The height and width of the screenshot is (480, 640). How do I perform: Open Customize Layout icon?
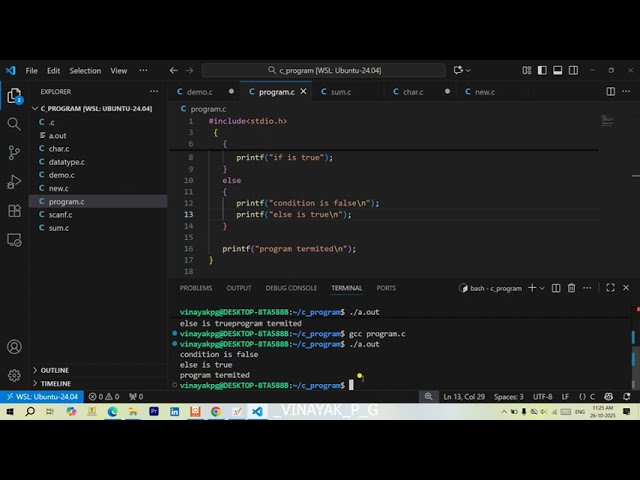point(527,70)
